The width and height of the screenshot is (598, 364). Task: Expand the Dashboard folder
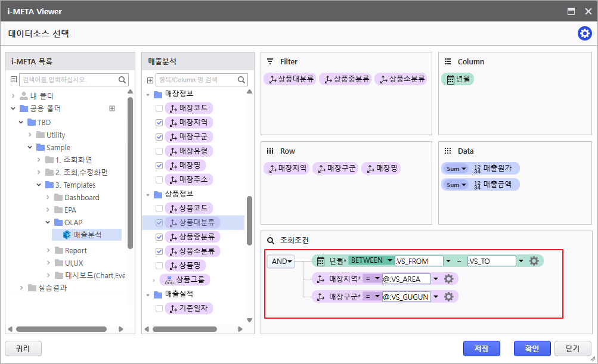pyautogui.click(x=48, y=197)
